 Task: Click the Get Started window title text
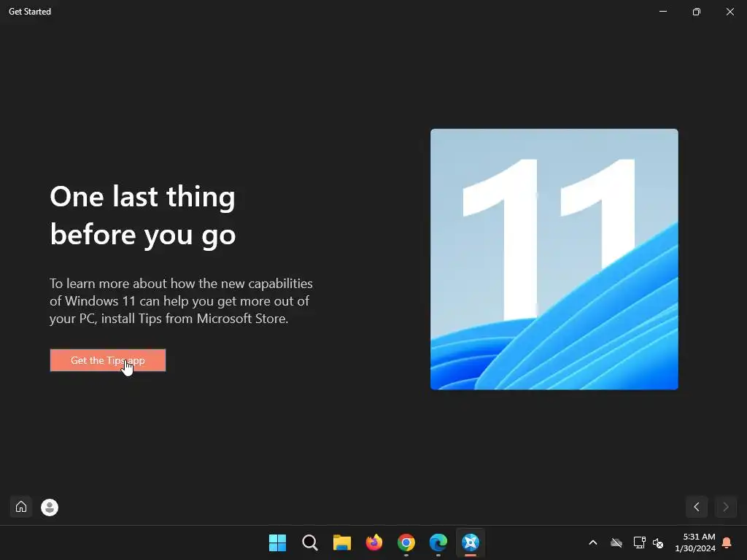click(x=29, y=12)
